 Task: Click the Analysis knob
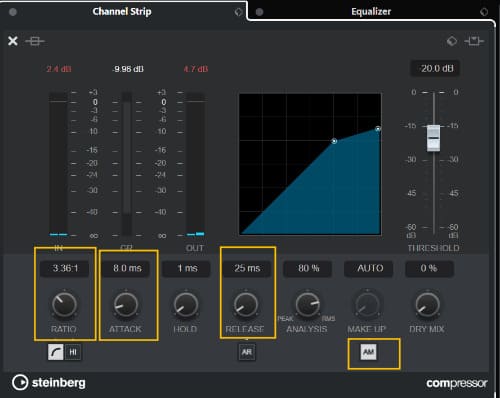[x=307, y=304]
